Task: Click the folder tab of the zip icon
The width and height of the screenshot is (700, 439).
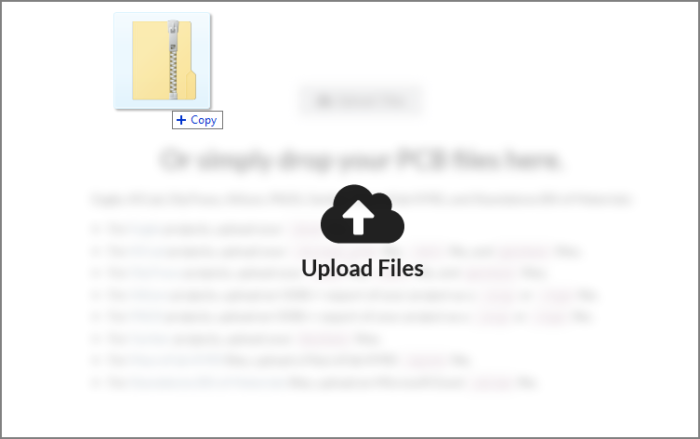Action: (x=191, y=85)
